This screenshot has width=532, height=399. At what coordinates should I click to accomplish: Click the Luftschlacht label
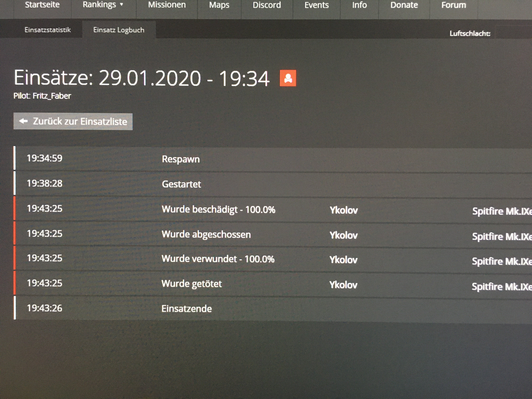tap(470, 33)
